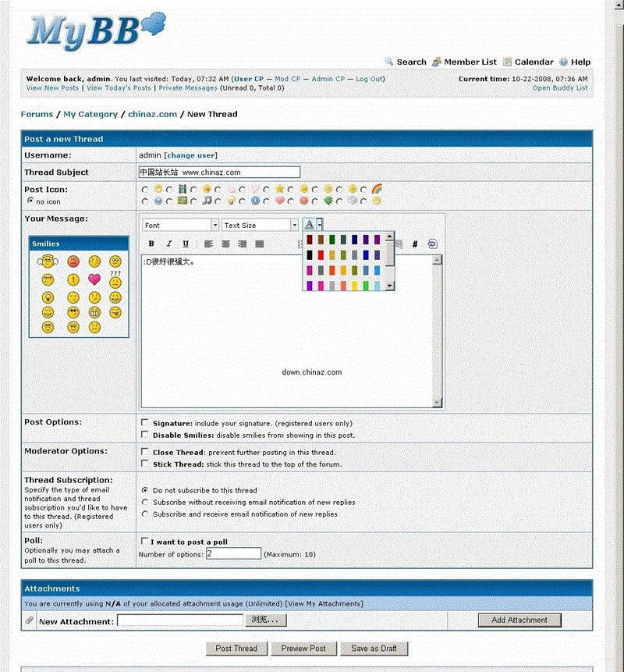Image resolution: width=624 pixels, height=672 pixels.
Task: Align message text to center
Action: [225, 244]
